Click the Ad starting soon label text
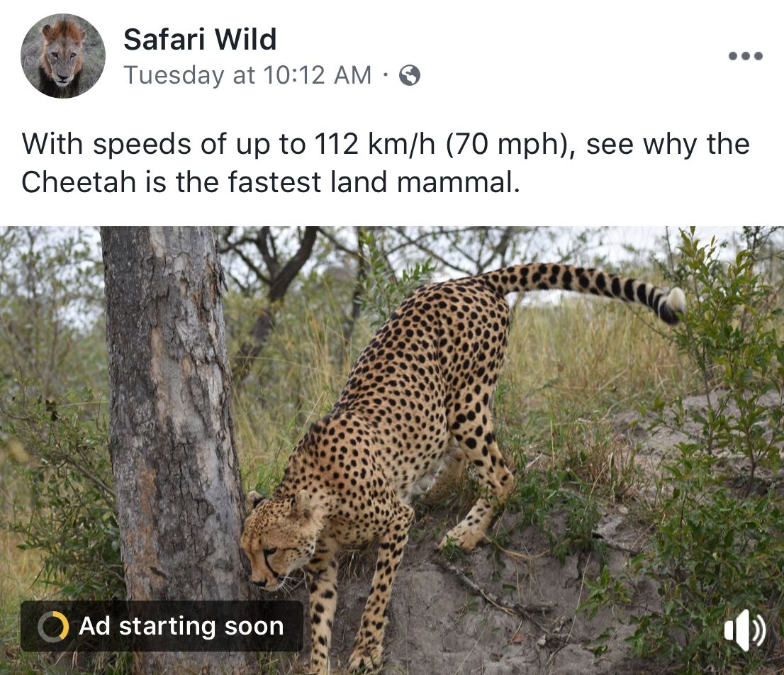The width and height of the screenshot is (784, 675). 181,626
